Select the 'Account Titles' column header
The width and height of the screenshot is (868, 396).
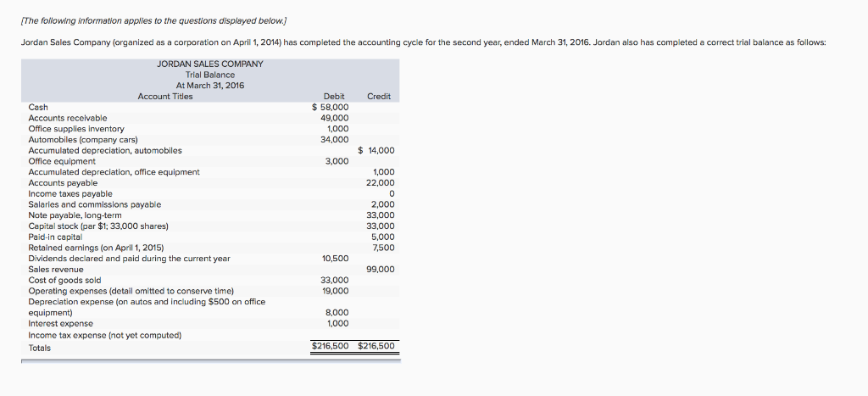(x=165, y=97)
